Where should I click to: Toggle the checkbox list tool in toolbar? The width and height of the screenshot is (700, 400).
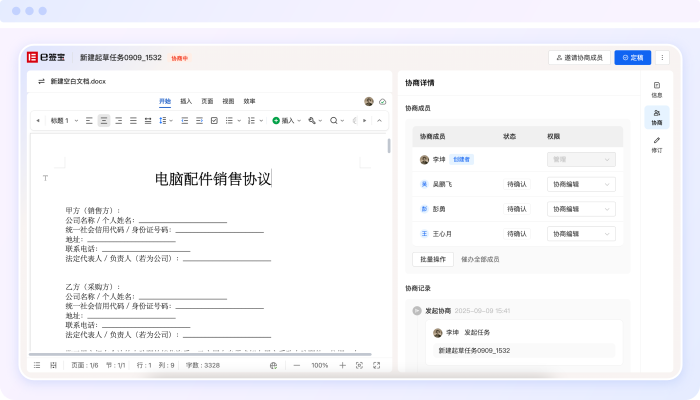click(x=214, y=120)
